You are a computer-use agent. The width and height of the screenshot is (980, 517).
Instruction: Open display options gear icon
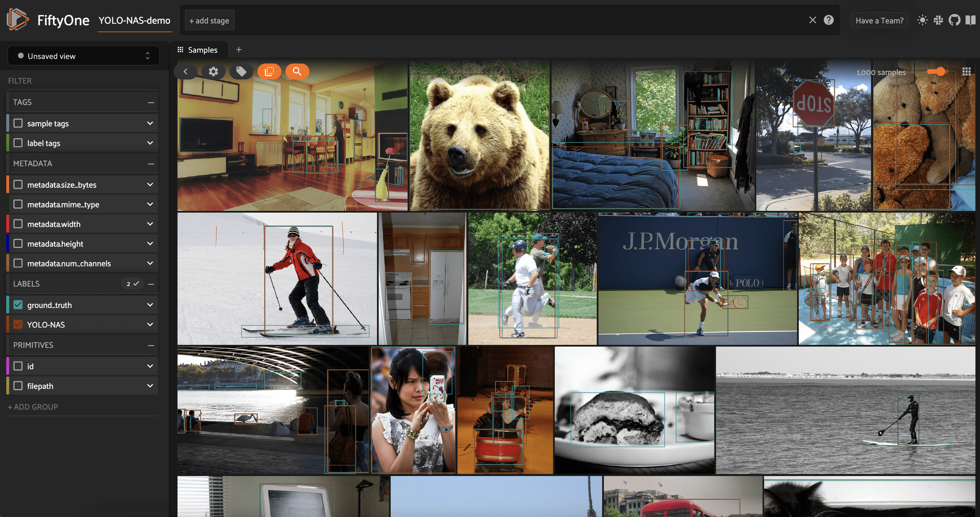pyautogui.click(x=213, y=72)
